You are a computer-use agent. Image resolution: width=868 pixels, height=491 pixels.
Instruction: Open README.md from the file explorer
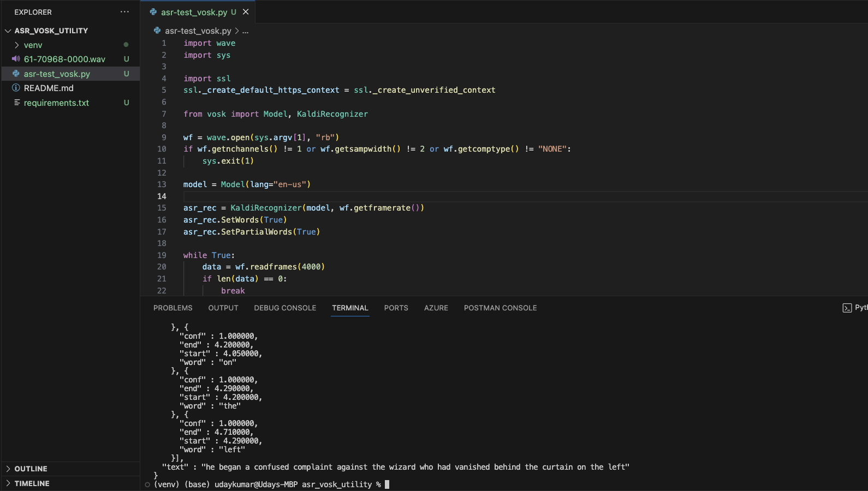click(x=49, y=88)
